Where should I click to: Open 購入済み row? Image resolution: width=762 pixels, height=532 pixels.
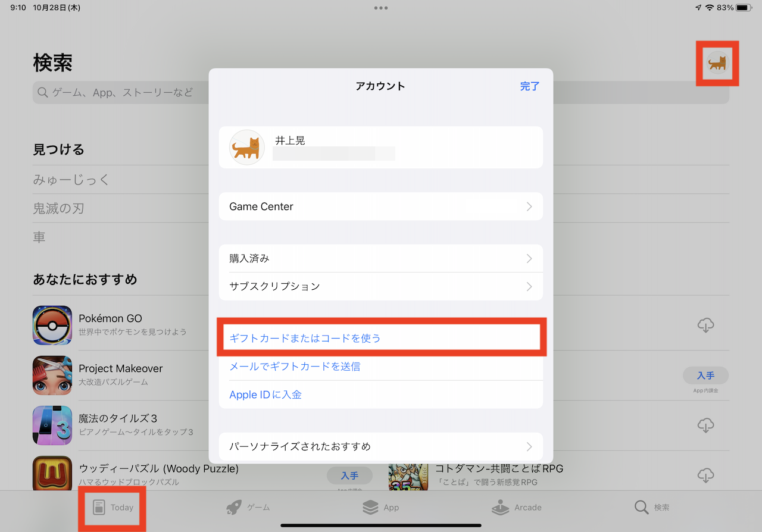pyautogui.click(x=381, y=258)
